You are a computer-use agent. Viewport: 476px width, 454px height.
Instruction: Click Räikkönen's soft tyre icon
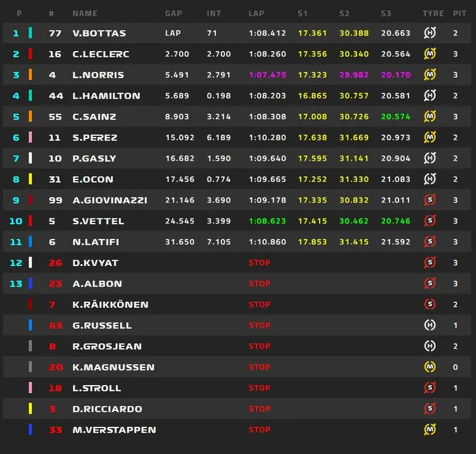pos(430,304)
